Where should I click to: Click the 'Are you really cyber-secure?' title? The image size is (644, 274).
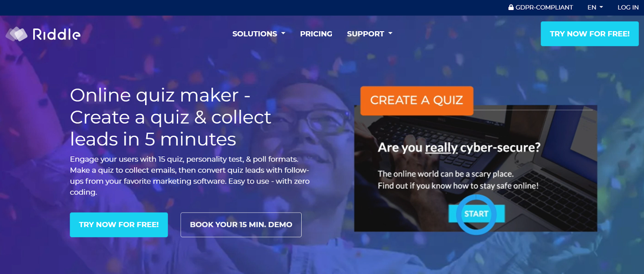click(459, 147)
